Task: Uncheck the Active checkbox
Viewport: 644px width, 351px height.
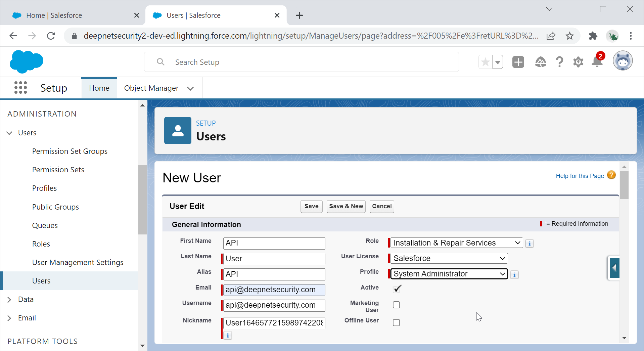Action: [397, 289]
